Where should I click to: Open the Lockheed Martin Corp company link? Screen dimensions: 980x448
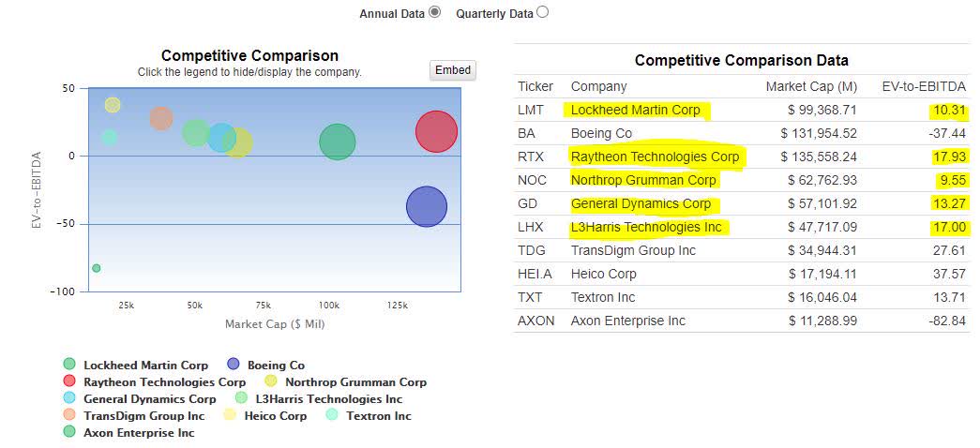click(635, 110)
